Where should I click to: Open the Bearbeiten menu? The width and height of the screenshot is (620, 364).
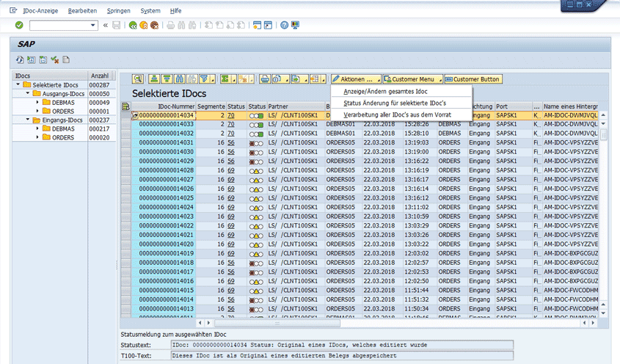[82, 11]
